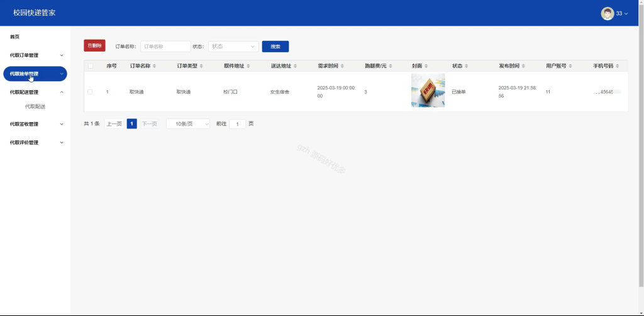Click the user avatar in header
Image resolution: width=644 pixels, height=316 pixels.
coord(608,14)
